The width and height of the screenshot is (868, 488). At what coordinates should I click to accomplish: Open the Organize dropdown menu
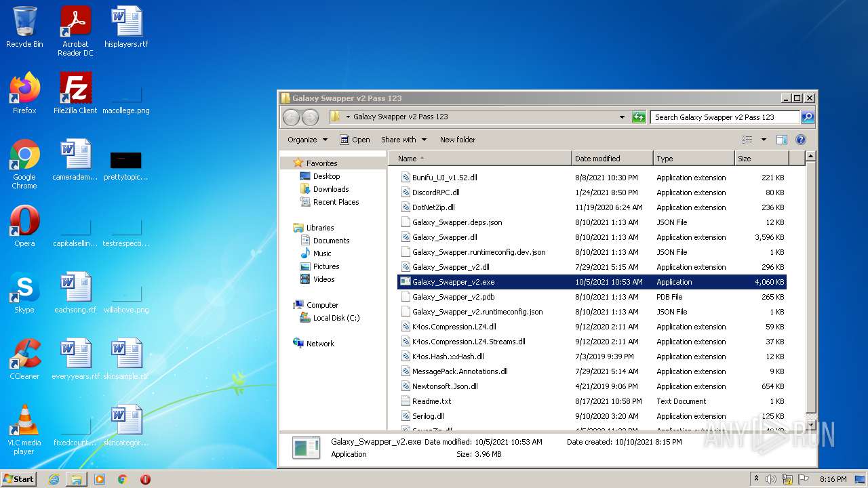pyautogui.click(x=307, y=140)
